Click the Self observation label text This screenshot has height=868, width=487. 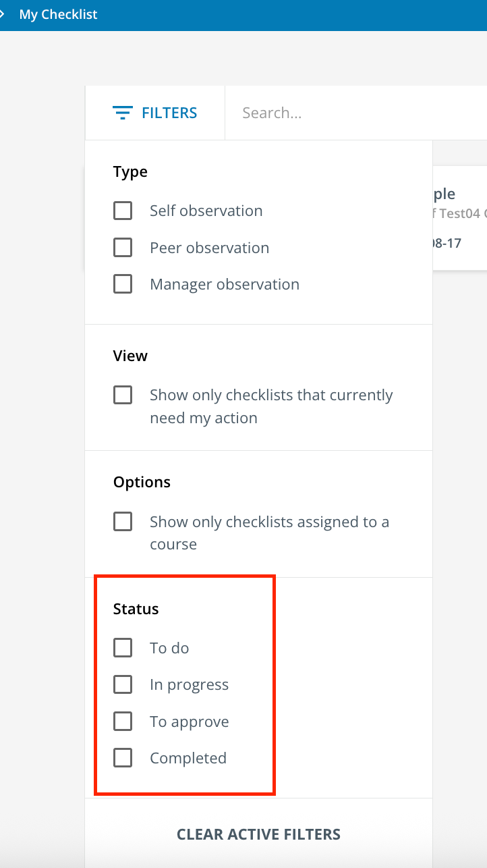(x=206, y=211)
